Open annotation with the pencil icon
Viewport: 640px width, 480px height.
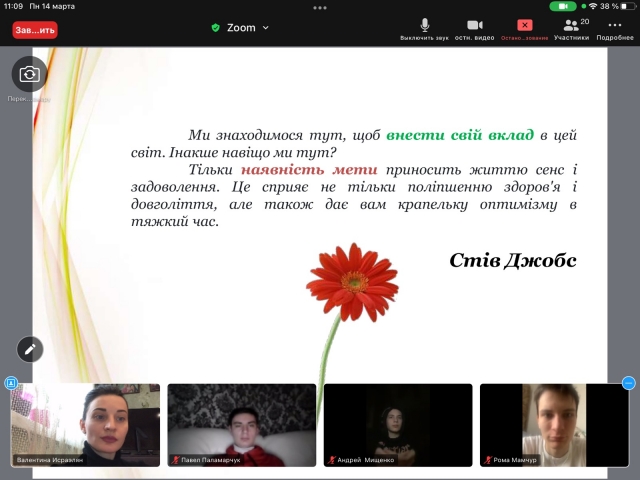pyautogui.click(x=30, y=349)
